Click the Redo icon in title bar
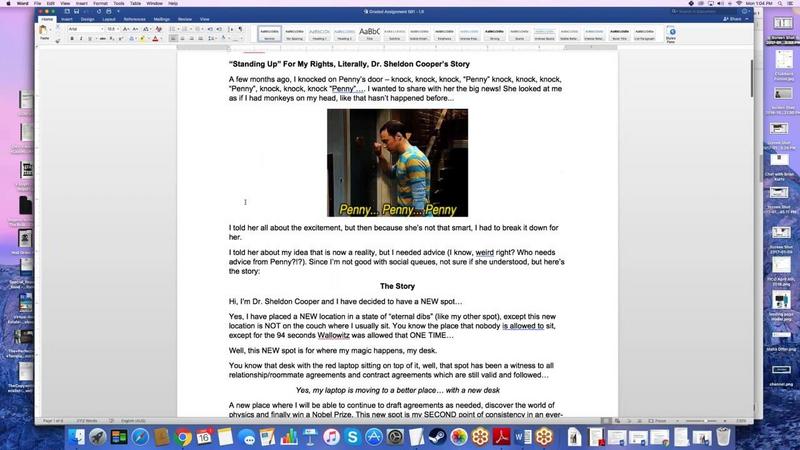Screen dimensions: 800x450 99,11
